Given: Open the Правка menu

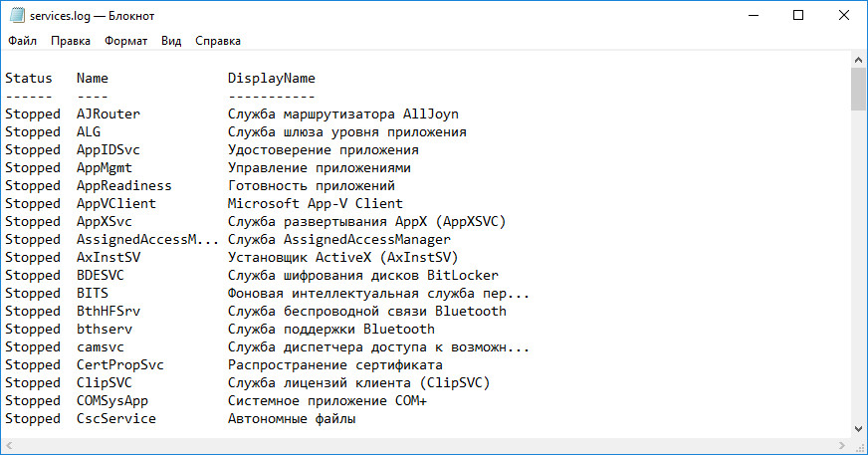Looking at the screenshot, I should [x=71, y=41].
